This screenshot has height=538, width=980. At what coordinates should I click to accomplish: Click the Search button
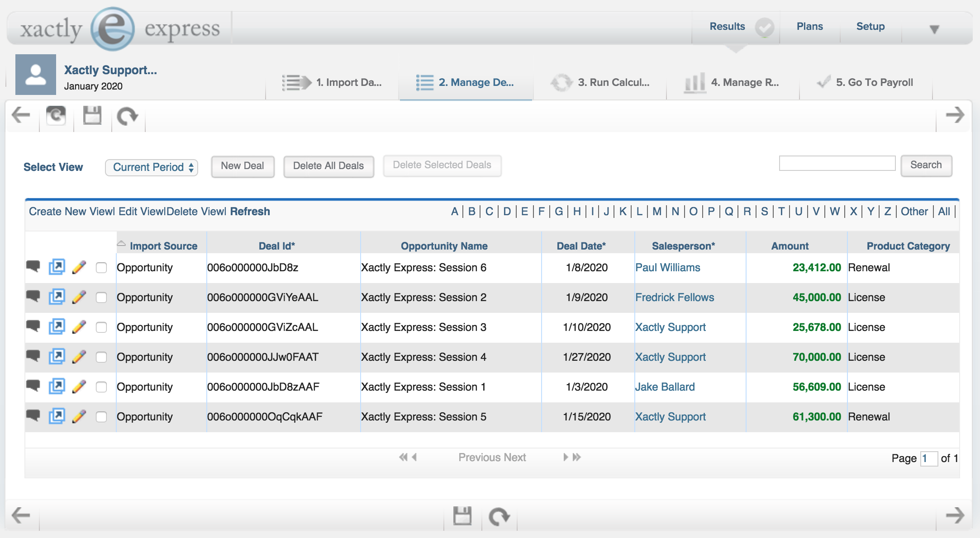click(926, 165)
